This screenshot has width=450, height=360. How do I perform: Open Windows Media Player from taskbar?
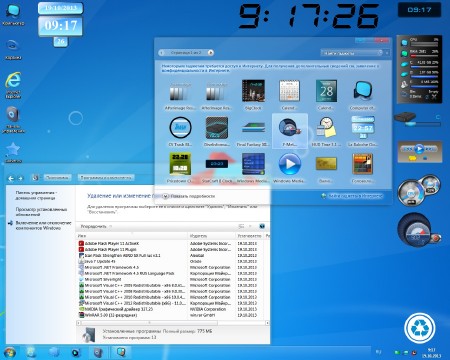click(x=76, y=353)
